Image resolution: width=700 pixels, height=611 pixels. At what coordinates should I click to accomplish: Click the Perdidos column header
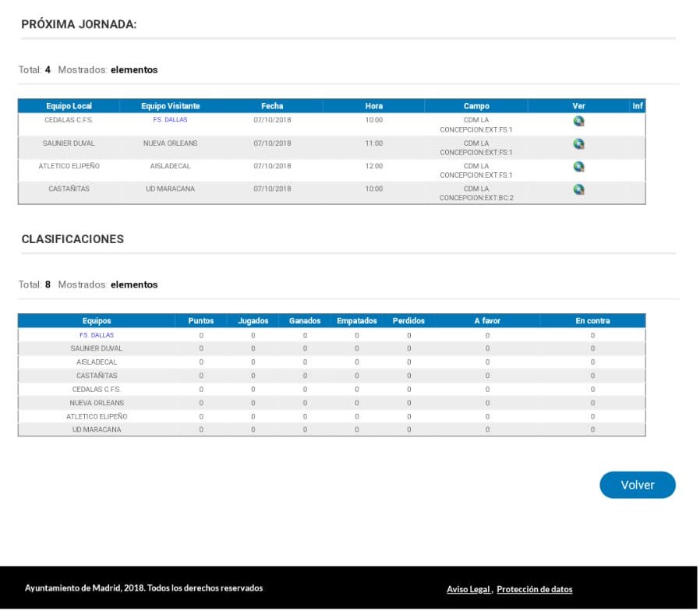point(409,321)
